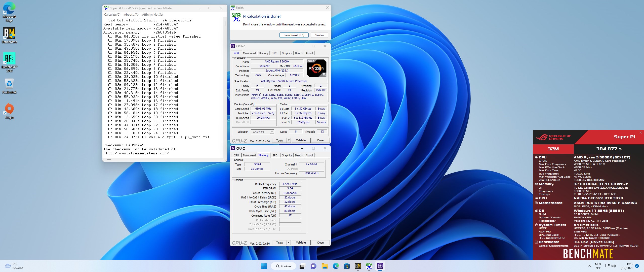The width and height of the screenshot is (644, 272).
Task: Click Validate button in upper CPU-Z
Action: (x=301, y=140)
